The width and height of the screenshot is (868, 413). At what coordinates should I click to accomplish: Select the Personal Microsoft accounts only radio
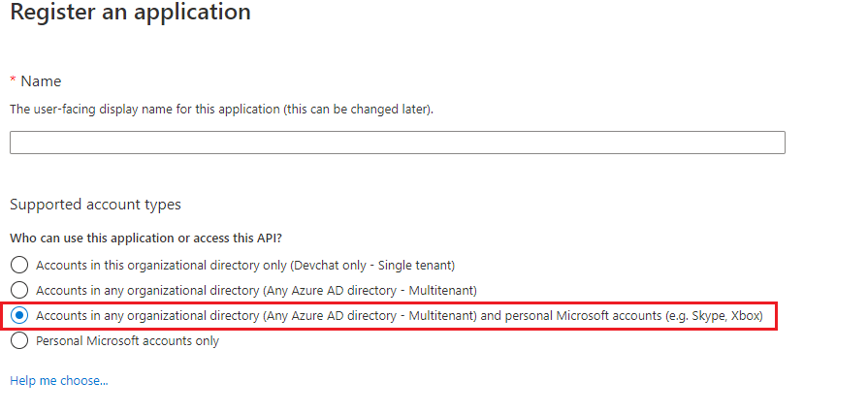[x=18, y=340]
